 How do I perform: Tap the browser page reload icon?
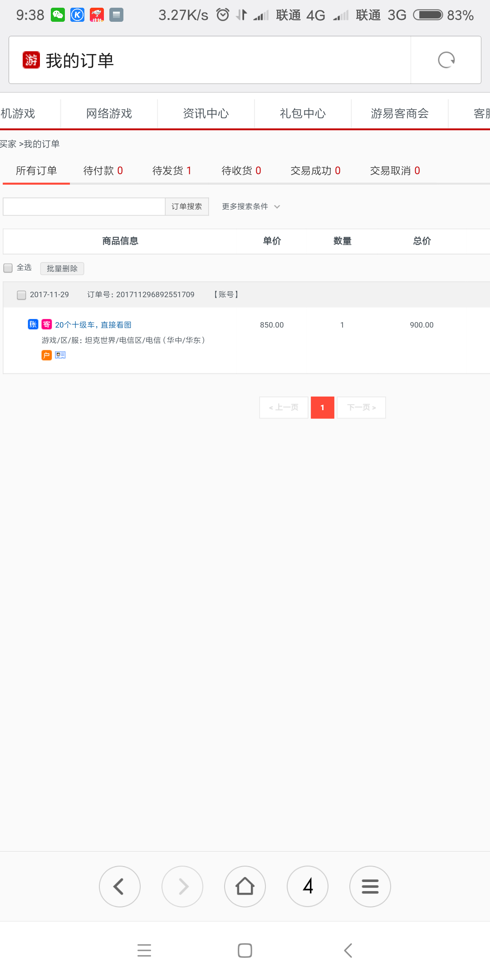click(446, 60)
